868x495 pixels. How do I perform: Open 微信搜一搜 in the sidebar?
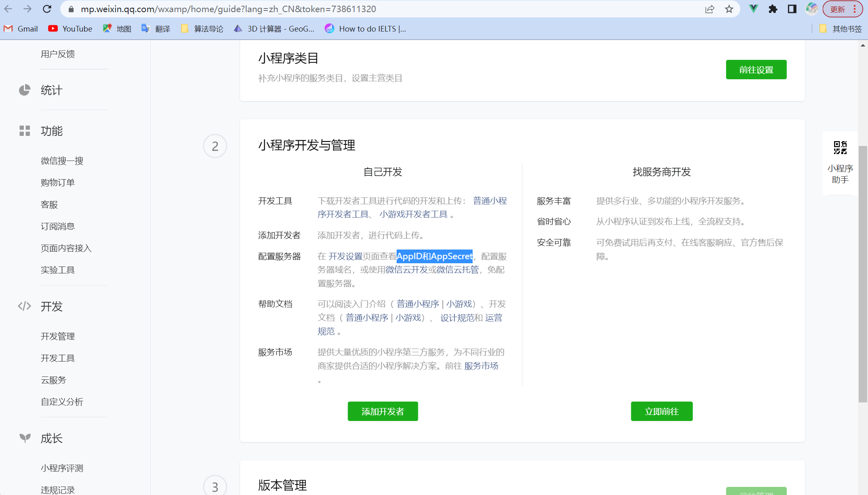[x=62, y=161]
